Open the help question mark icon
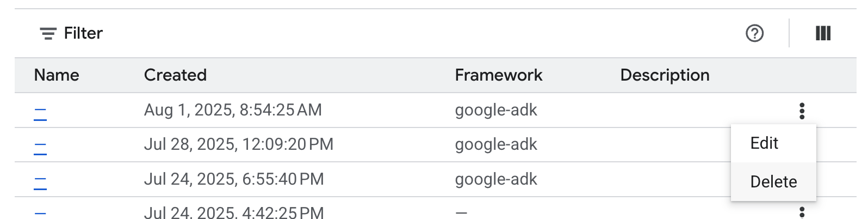The width and height of the screenshot is (868, 219). click(754, 34)
